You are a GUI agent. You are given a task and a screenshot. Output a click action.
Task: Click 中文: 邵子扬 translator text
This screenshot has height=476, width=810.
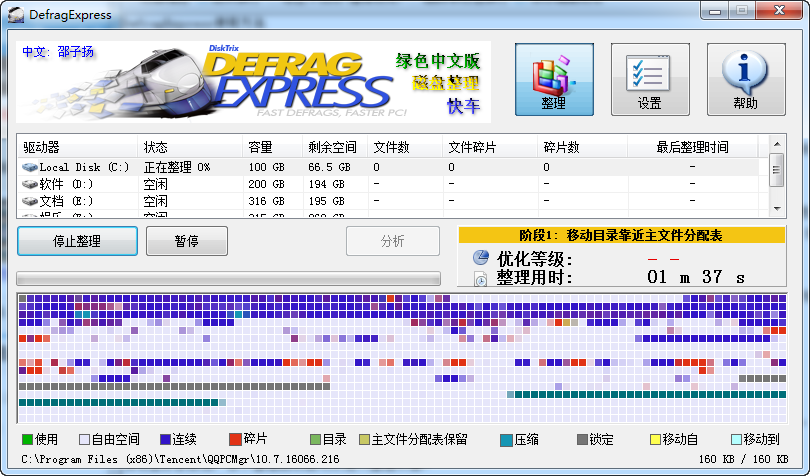pos(58,52)
